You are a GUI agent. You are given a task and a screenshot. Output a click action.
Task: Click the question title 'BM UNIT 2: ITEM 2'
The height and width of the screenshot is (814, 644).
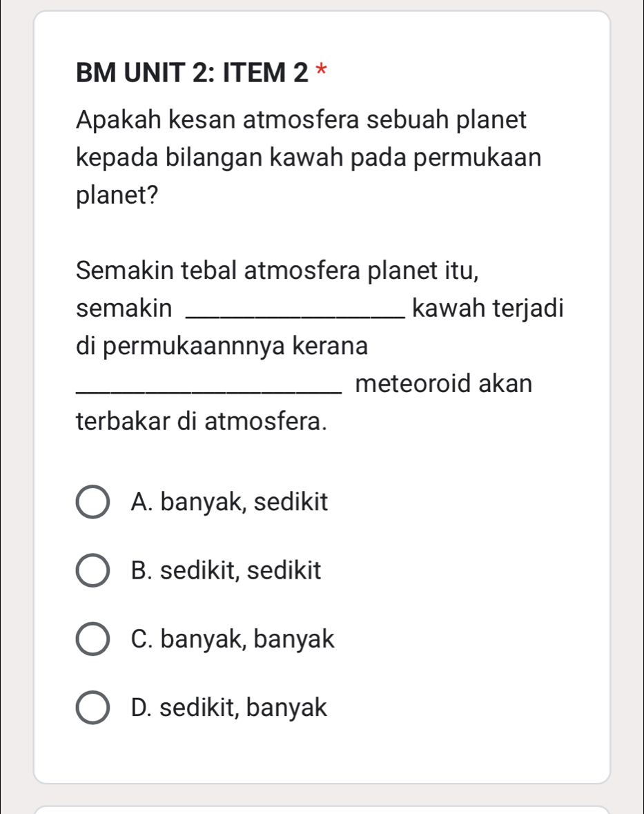(x=186, y=72)
